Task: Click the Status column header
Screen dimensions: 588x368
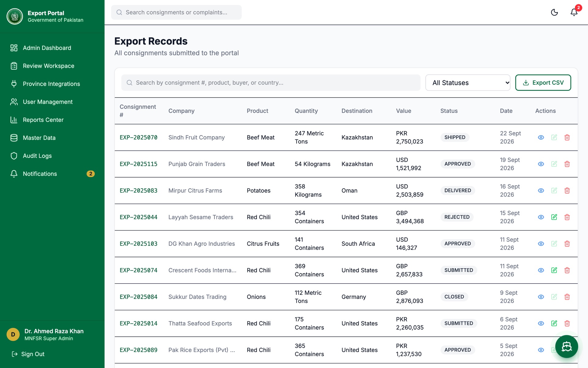Action: [449, 111]
